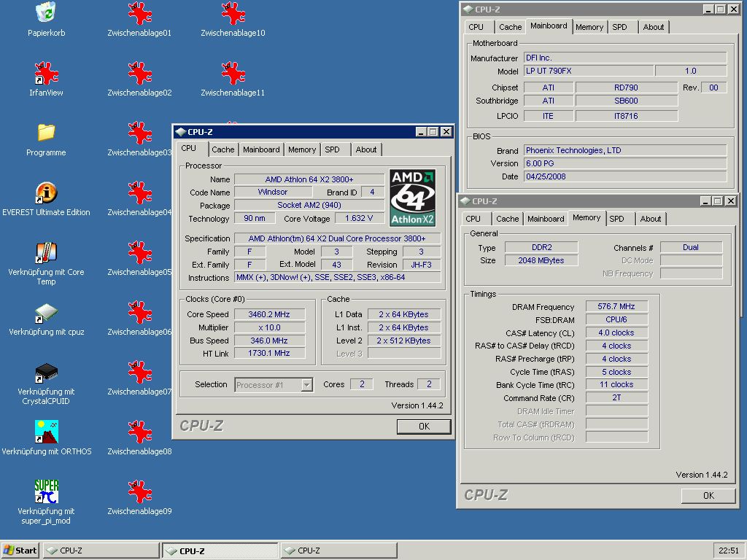Open the super_pi_mod shortcut icon

[46, 491]
